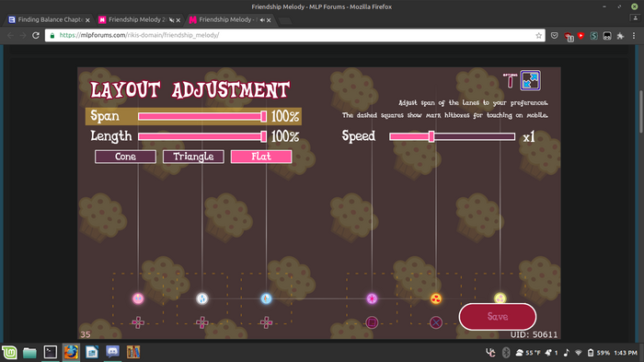
Task: Open the extensions puzzle-piece menu
Action: [x=621, y=36]
